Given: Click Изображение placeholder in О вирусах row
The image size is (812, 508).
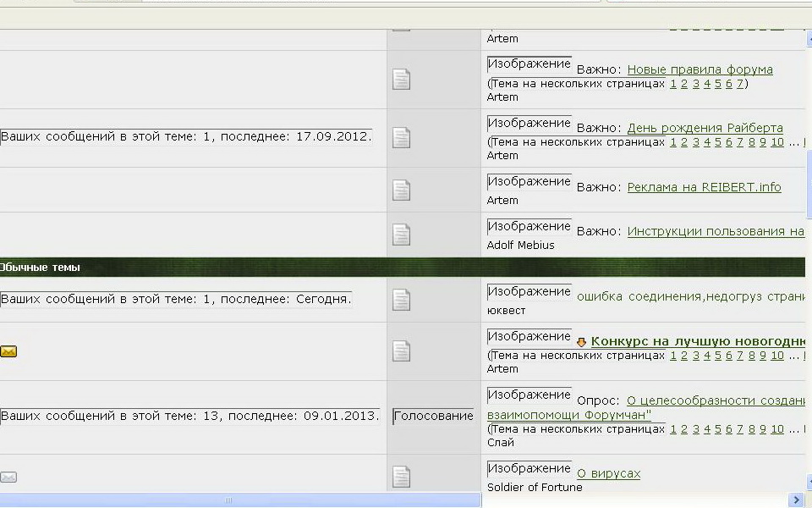Looking at the screenshot, I should pos(529,468).
